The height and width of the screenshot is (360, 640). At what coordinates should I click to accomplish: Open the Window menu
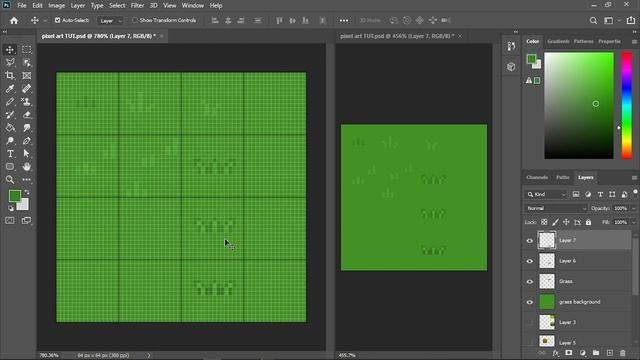click(x=193, y=6)
